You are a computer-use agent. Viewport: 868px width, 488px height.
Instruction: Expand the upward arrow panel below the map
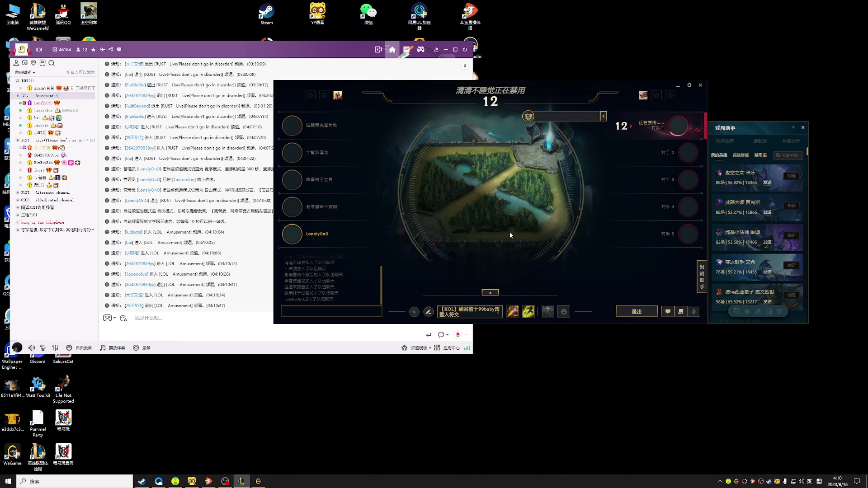pos(490,292)
